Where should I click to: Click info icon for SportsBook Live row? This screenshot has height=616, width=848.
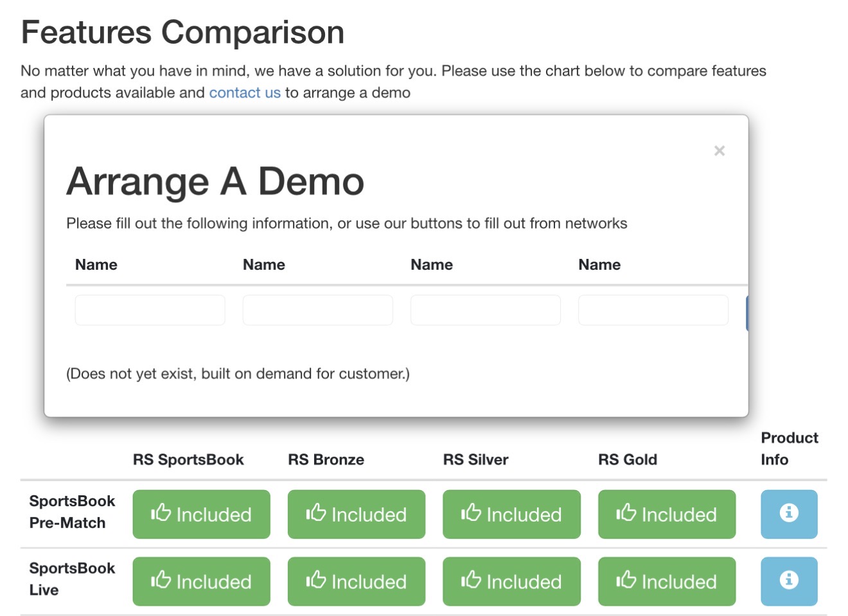788,581
